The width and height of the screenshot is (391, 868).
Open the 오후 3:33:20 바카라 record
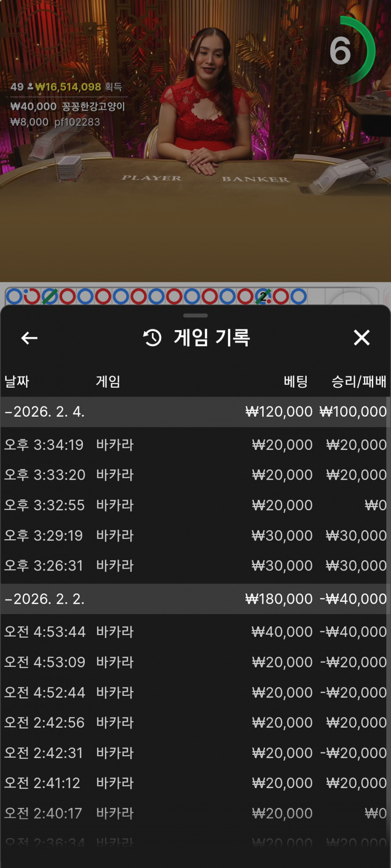pyautogui.click(x=195, y=475)
